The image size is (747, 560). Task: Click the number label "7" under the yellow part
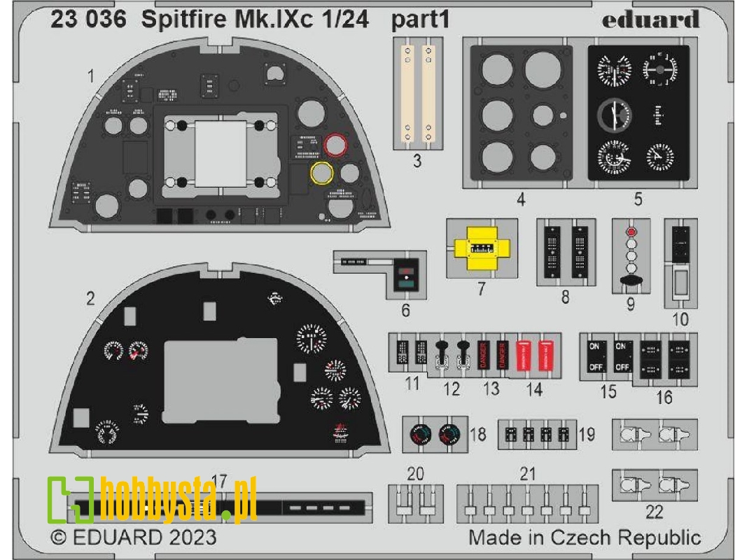(x=482, y=288)
